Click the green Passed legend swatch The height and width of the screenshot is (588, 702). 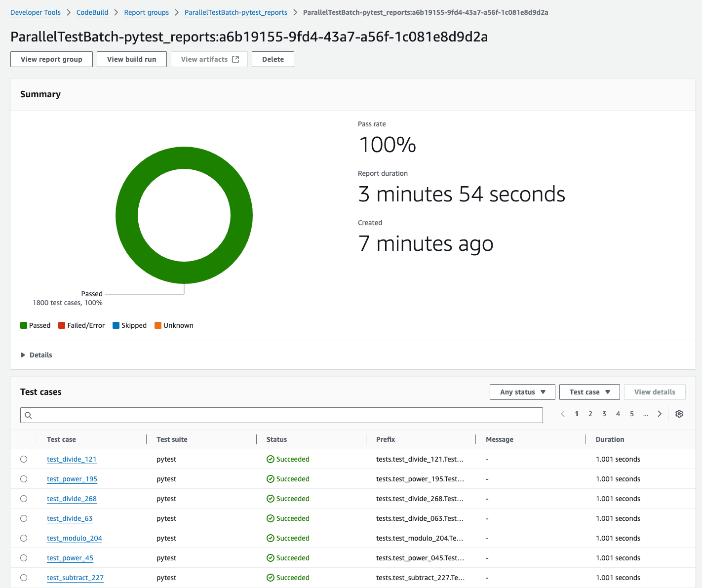[24, 325]
